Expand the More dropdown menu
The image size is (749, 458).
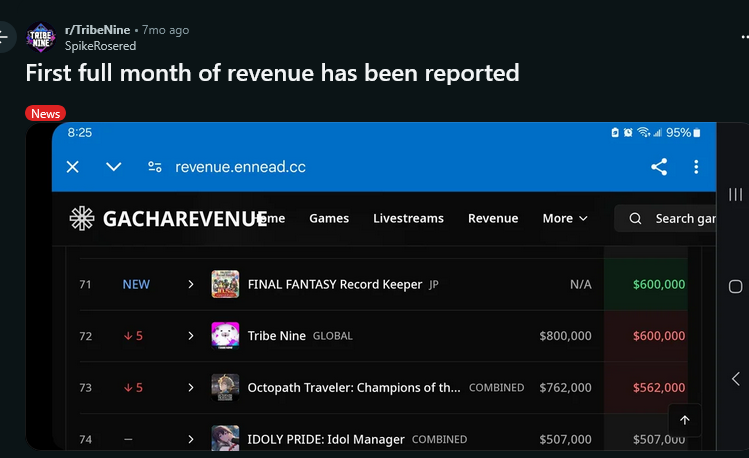coord(565,218)
